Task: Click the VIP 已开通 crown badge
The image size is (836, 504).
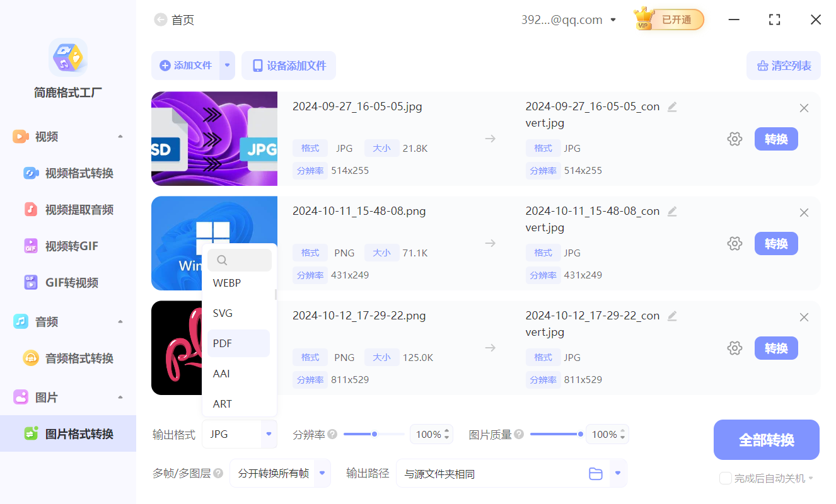Action: point(668,20)
